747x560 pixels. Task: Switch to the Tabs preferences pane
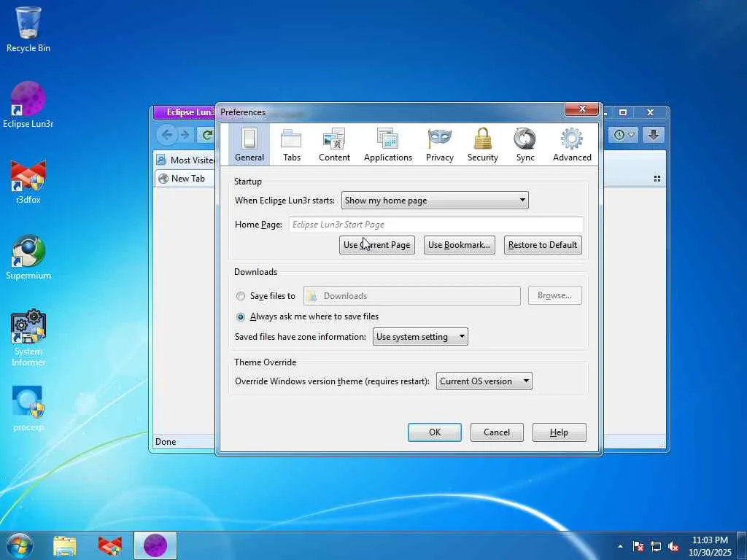pos(292,145)
